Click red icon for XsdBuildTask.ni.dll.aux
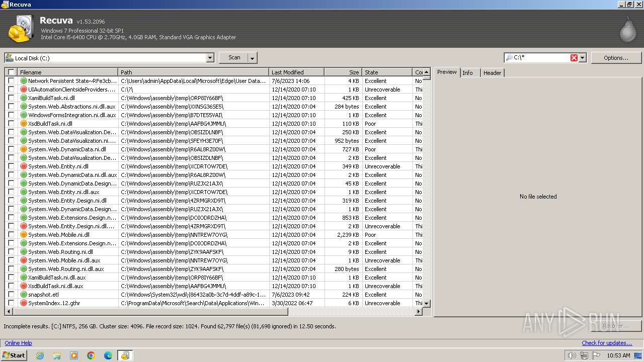Screen dimensions: 644x362 point(23,286)
